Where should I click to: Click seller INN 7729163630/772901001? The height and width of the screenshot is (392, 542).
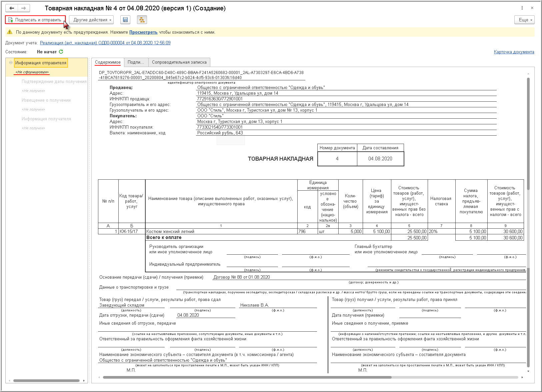tap(220, 99)
